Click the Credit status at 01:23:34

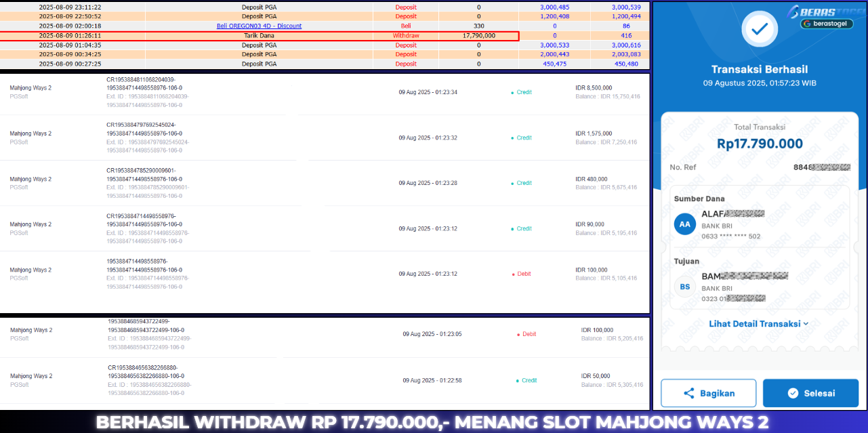(522, 92)
